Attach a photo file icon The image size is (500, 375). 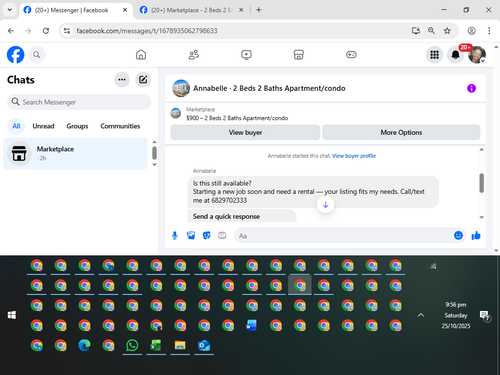pyautogui.click(x=191, y=236)
